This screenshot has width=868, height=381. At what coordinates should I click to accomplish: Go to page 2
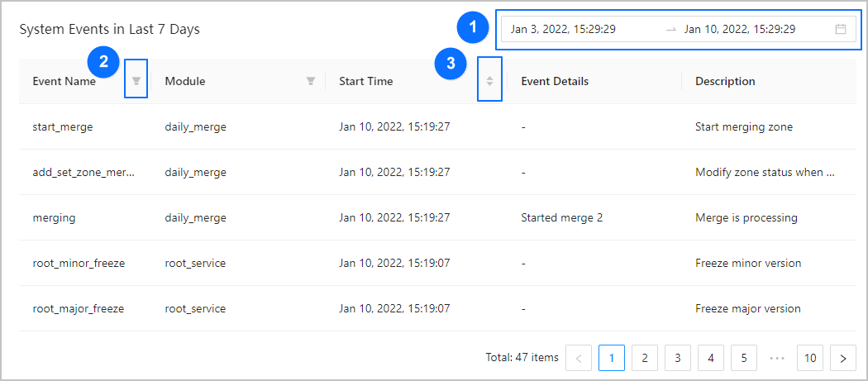644,358
